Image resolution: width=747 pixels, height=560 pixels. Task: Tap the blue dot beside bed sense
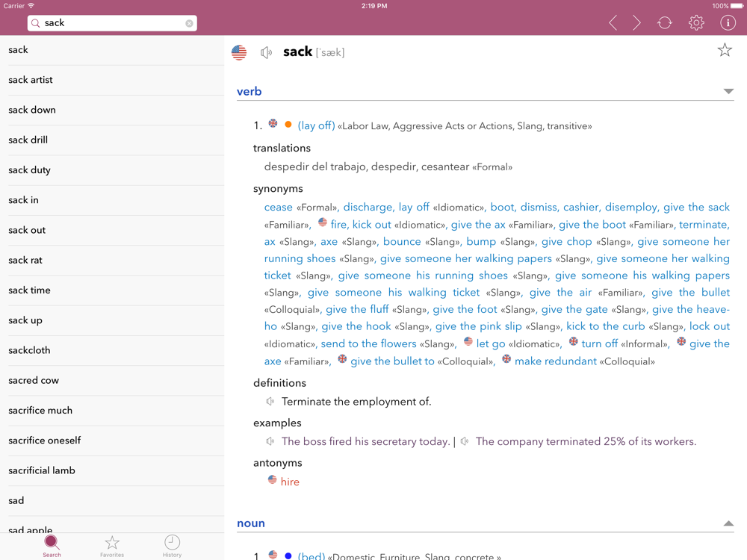click(288, 556)
